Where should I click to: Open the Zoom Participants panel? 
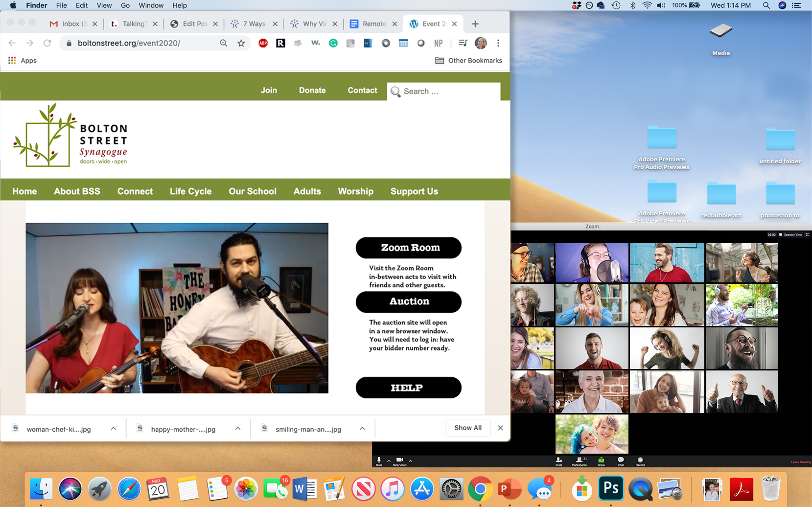(x=579, y=461)
